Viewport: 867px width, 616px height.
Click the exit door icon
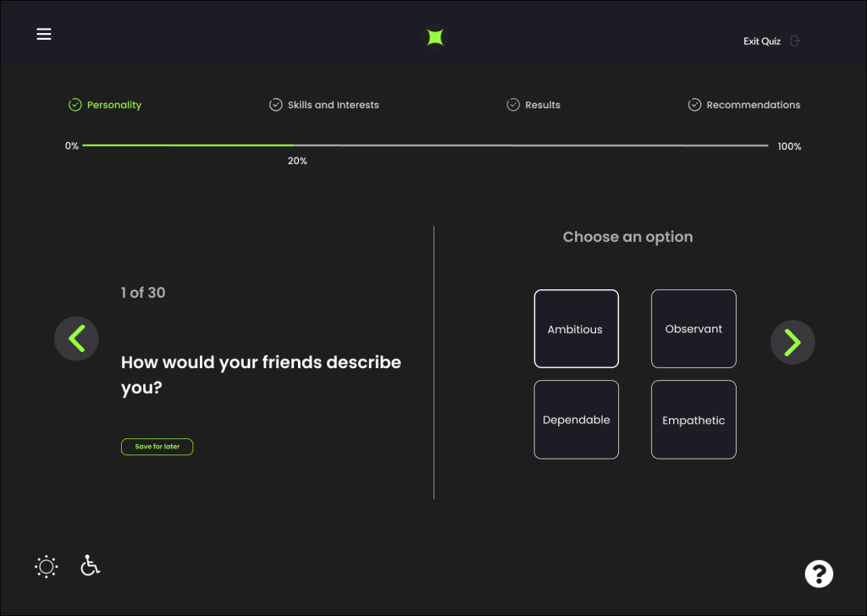click(794, 41)
